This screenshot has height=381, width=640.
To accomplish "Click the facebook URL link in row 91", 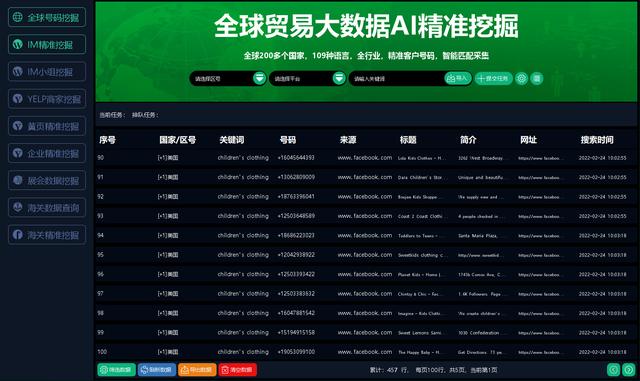I will pyautogui.click(x=539, y=178).
